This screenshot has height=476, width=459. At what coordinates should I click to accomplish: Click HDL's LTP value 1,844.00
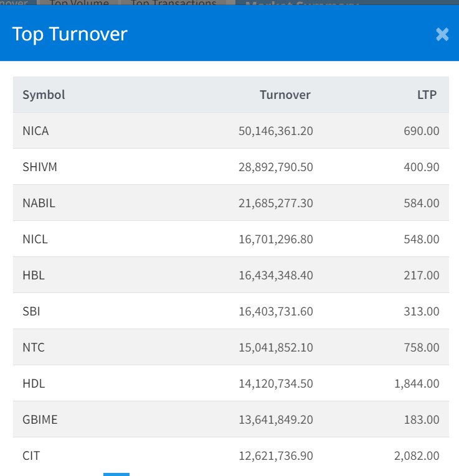coord(417,384)
